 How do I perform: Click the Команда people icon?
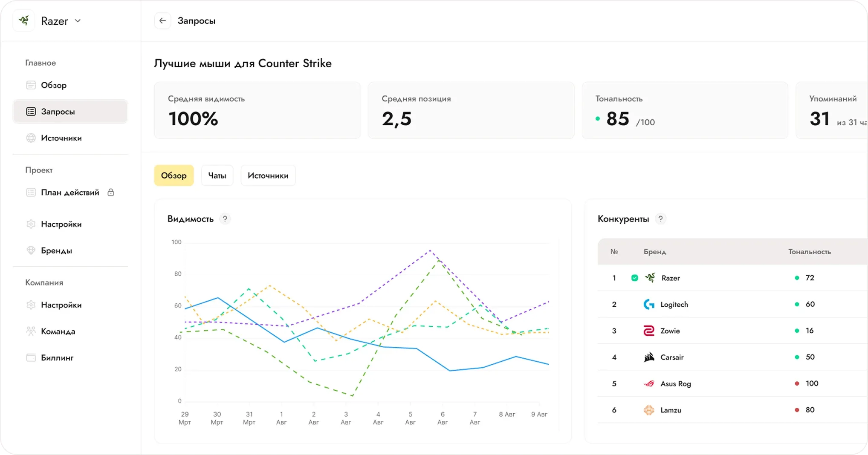31,331
